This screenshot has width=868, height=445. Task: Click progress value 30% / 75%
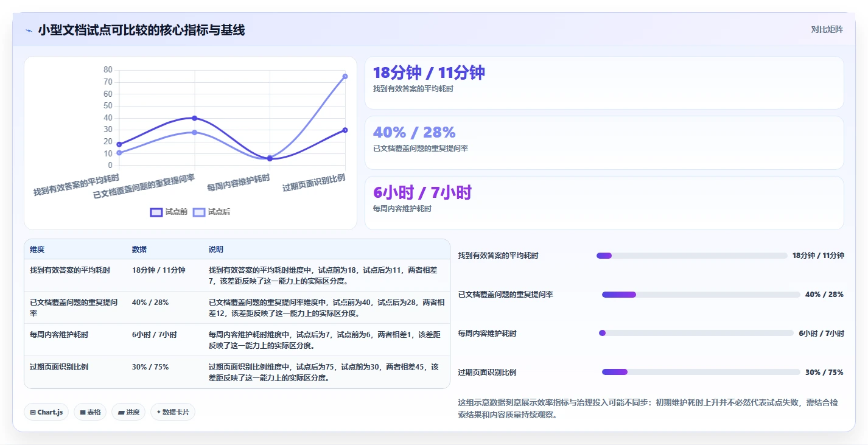(824, 372)
